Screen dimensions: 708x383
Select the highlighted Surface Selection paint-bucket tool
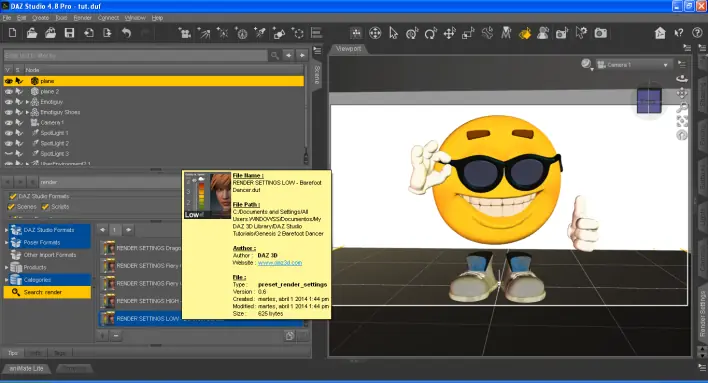coord(525,33)
